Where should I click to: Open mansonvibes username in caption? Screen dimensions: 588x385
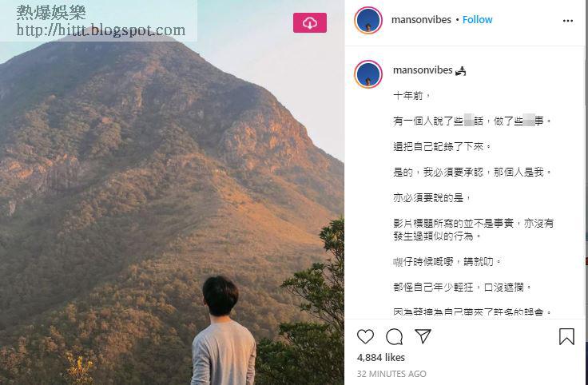point(423,70)
